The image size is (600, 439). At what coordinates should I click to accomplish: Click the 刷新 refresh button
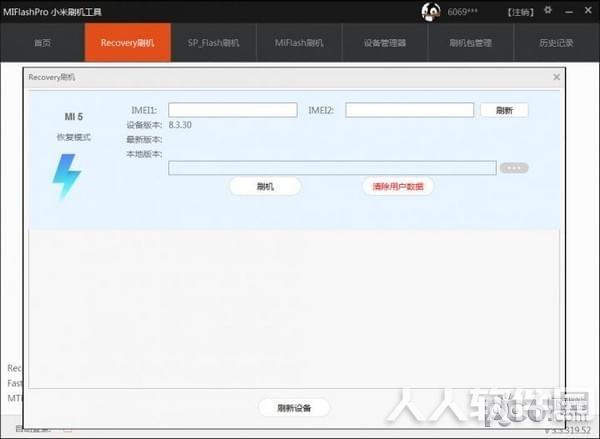pos(504,110)
